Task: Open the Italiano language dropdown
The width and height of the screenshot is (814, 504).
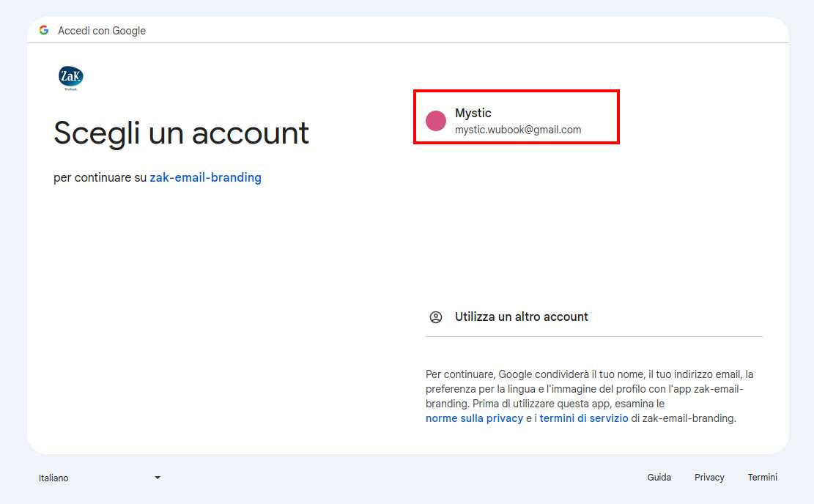Action: [x=98, y=478]
